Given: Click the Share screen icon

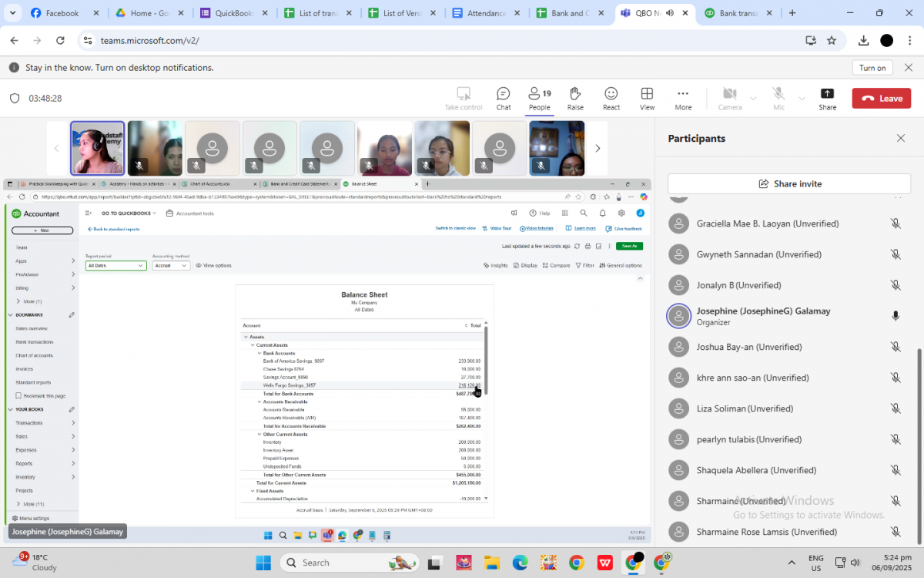Looking at the screenshot, I should [827, 99].
